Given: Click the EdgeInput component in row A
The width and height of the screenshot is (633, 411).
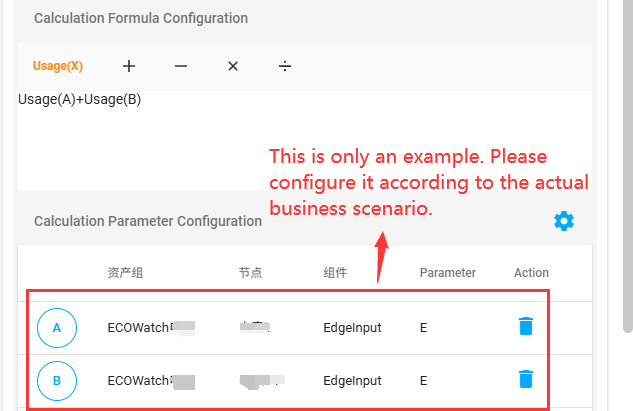Looking at the screenshot, I should (x=352, y=327).
